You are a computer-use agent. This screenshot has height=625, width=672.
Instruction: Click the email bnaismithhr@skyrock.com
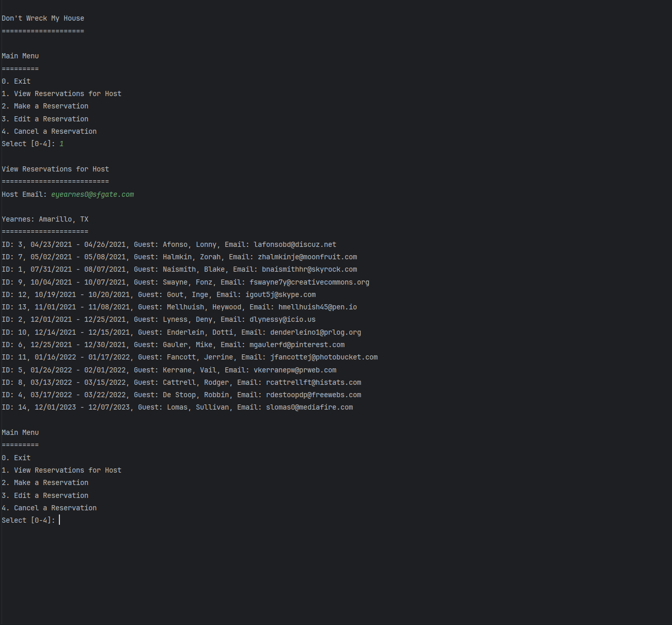pos(309,270)
